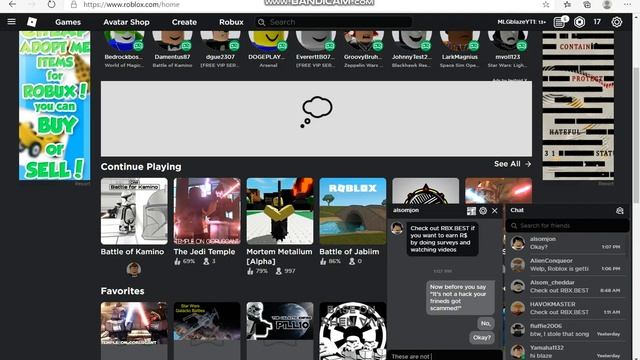The image size is (640, 360).
Task: Open friend mvoll123 avatar
Action: (508, 41)
